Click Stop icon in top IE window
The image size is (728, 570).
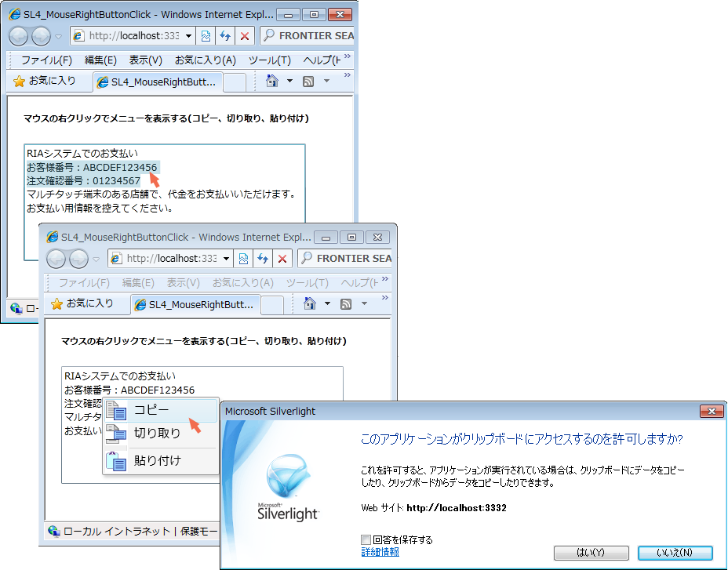point(245,36)
